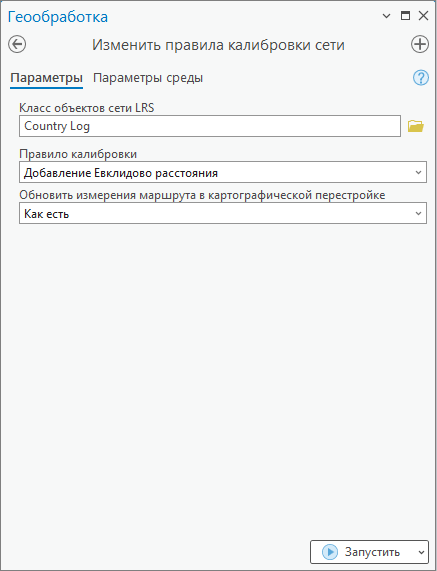This screenshot has height=571, width=437.
Task: Toggle pane auto-hide/float window icon
Action: (x=405, y=16)
